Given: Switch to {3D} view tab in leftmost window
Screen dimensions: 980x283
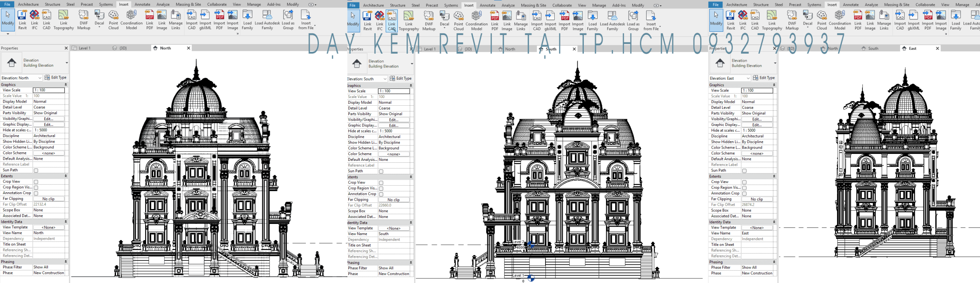Looking at the screenshot, I should [x=123, y=48].
